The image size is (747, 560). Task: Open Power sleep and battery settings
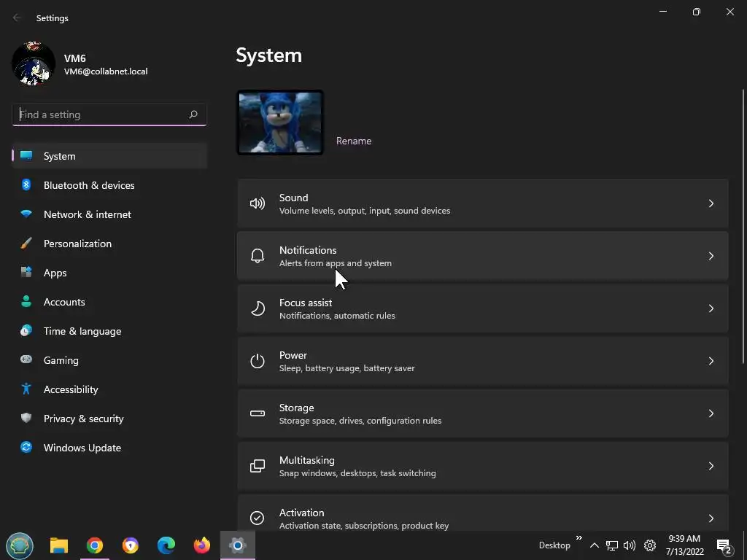(483, 361)
